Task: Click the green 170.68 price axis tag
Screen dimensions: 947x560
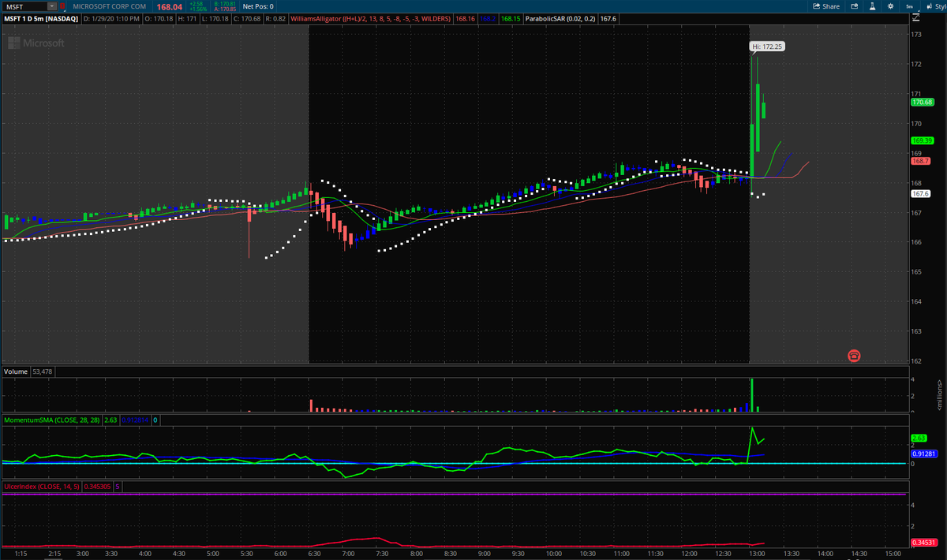Action: coord(923,102)
